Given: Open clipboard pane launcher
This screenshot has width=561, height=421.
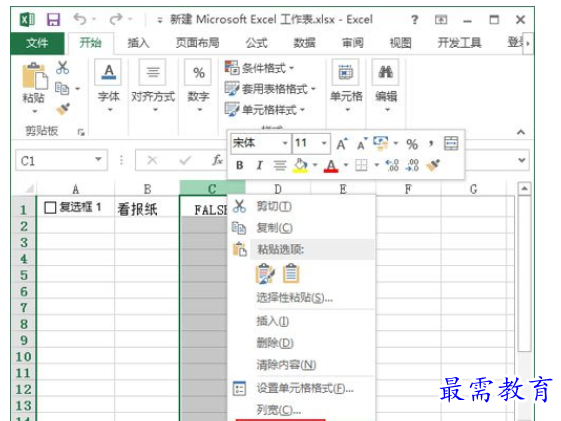Looking at the screenshot, I should (x=81, y=132).
